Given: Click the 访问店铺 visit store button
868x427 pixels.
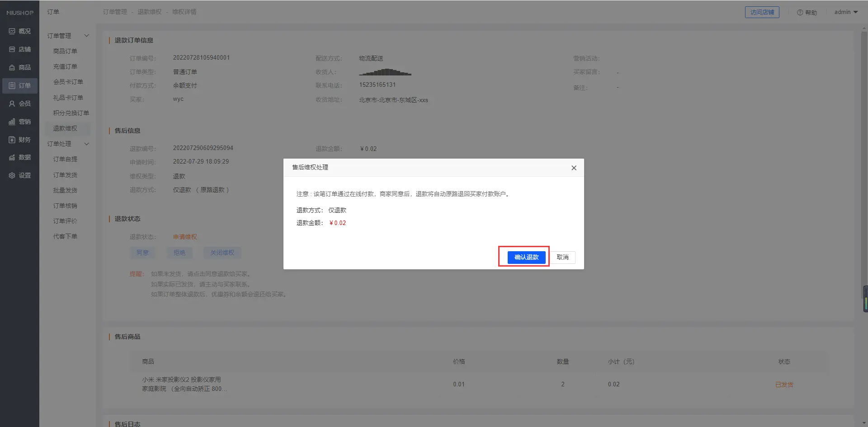Looking at the screenshot, I should tap(762, 12).
